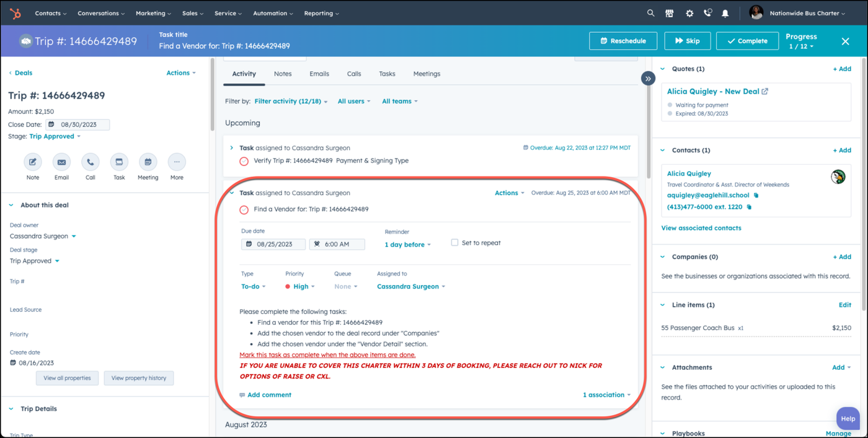Click + Add next to Companies (0)
The height and width of the screenshot is (438, 868).
coord(842,256)
